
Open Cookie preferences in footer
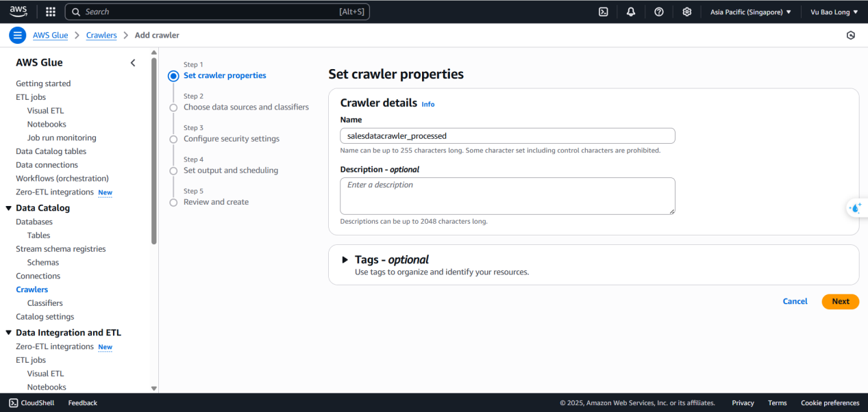[830, 403]
